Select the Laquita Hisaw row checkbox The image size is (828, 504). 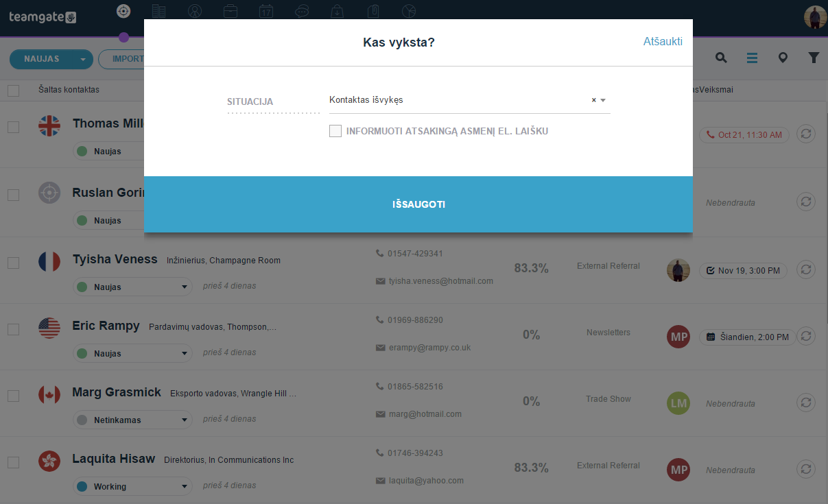coord(13,462)
